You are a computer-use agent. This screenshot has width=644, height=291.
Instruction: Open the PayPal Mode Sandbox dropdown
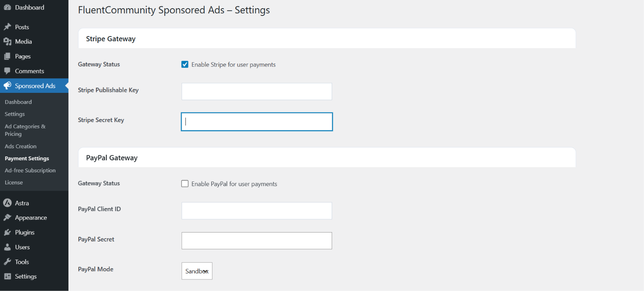point(197,271)
